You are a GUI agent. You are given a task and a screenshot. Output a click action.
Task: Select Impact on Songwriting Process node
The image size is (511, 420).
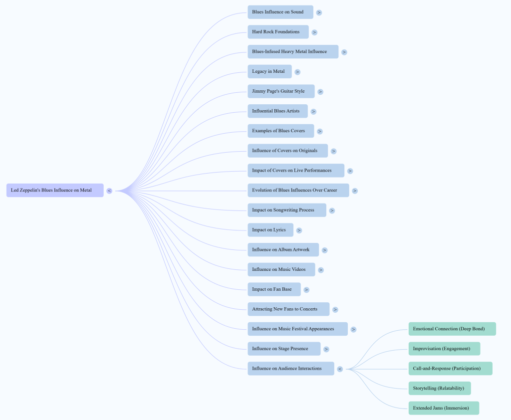(287, 210)
